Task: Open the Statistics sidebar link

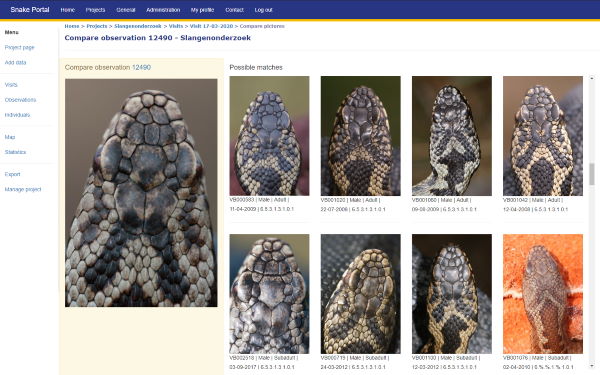Action: pos(15,152)
